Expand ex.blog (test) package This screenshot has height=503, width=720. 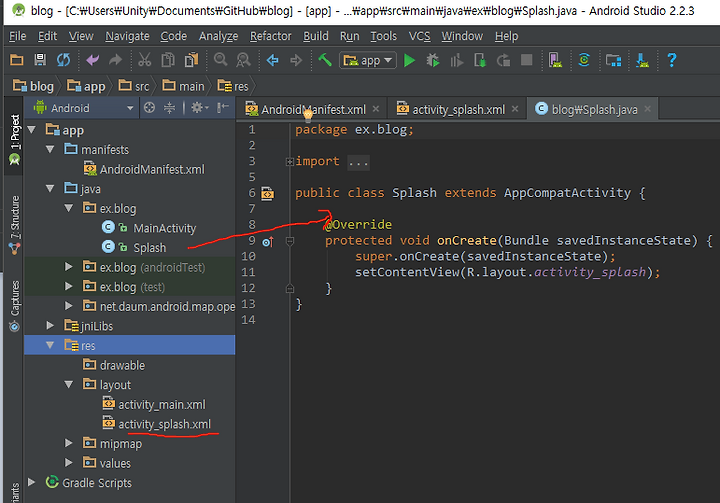tap(69, 287)
